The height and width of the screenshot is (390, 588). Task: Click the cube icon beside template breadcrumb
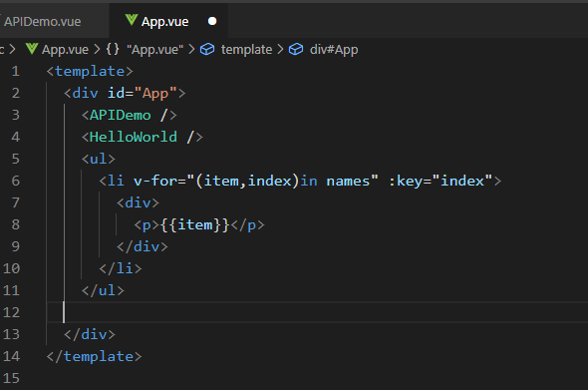pos(207,49)
